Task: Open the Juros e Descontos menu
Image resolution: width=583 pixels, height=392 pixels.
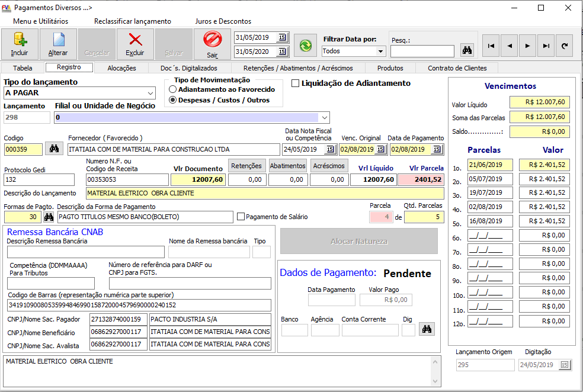Action: point(223,21)
